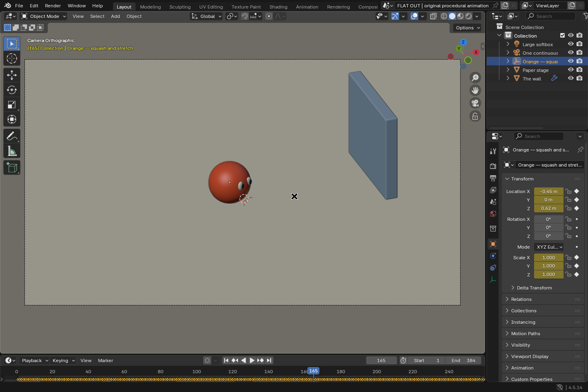Toggle visibility of Paper stage
588x392 pixels.
tap(571, 70)
